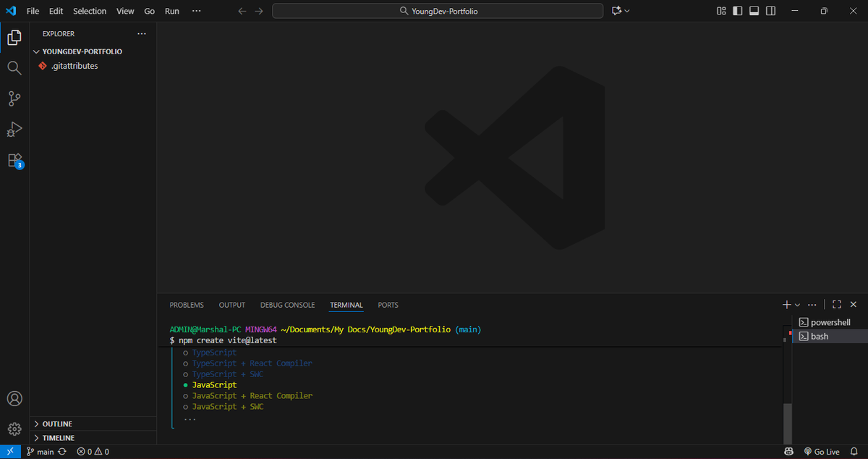Viewport: 868px width, 459px height.
Task: Open the Search view in the activity bar
Action: point(14,67)
